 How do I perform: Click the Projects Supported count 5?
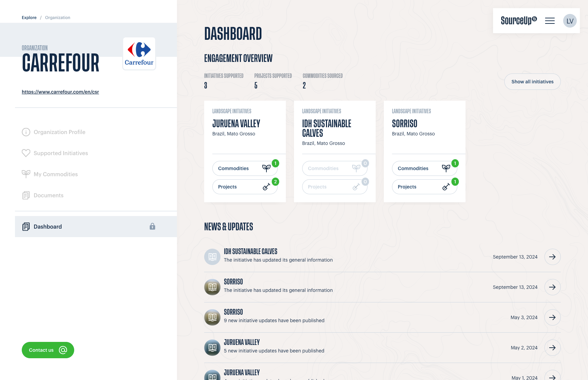(x=256, y=85)
